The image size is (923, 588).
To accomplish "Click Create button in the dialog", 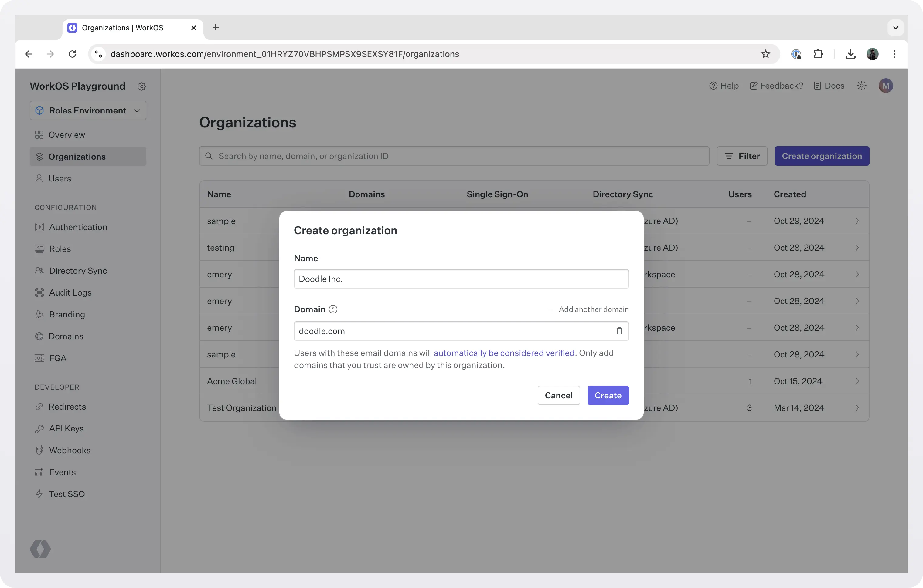I will pyautogui.click(x=608, y=395).
